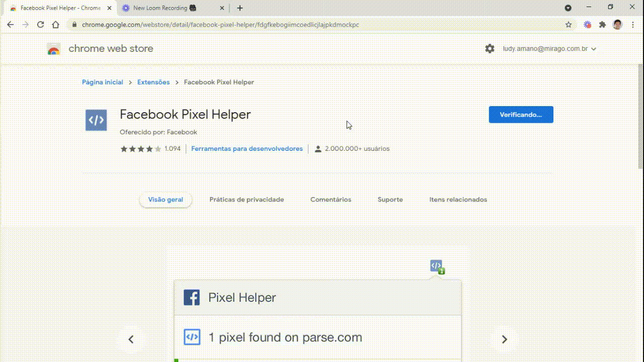Click the Verificando... button
The image size is (644, 362).
pos(521,115)
